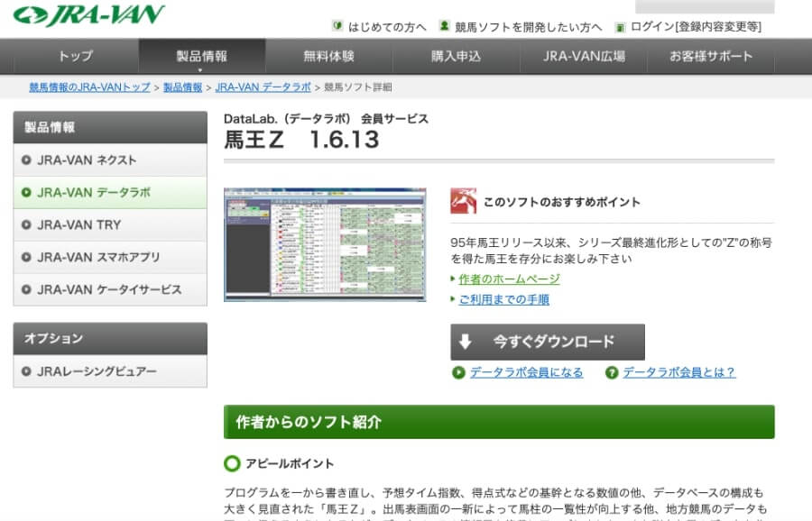Open the トップ navigation tab
This screenshot has height=521, width=812.
coord(76,56)
